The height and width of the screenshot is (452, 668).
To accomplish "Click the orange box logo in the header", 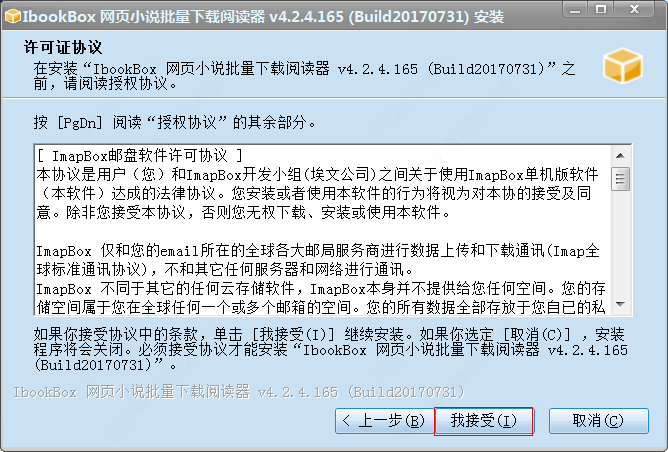I will tap(622, 66).
